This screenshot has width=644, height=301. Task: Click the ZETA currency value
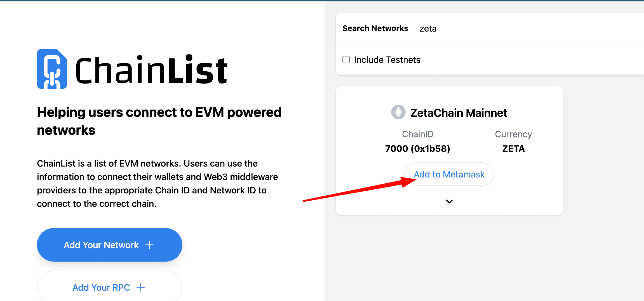(x=513, y=148)
